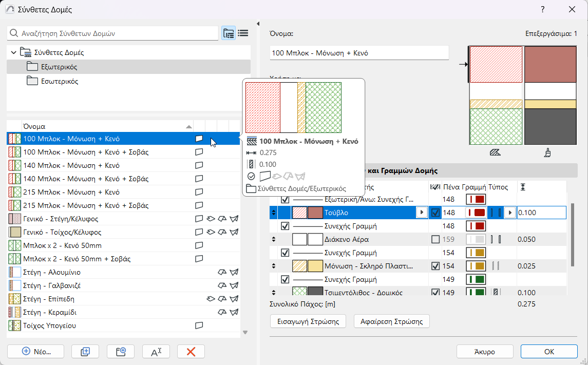The height and width of the screenshot is (365, 588).
Task: Click new folder button icon
Action: click(121, 352)
